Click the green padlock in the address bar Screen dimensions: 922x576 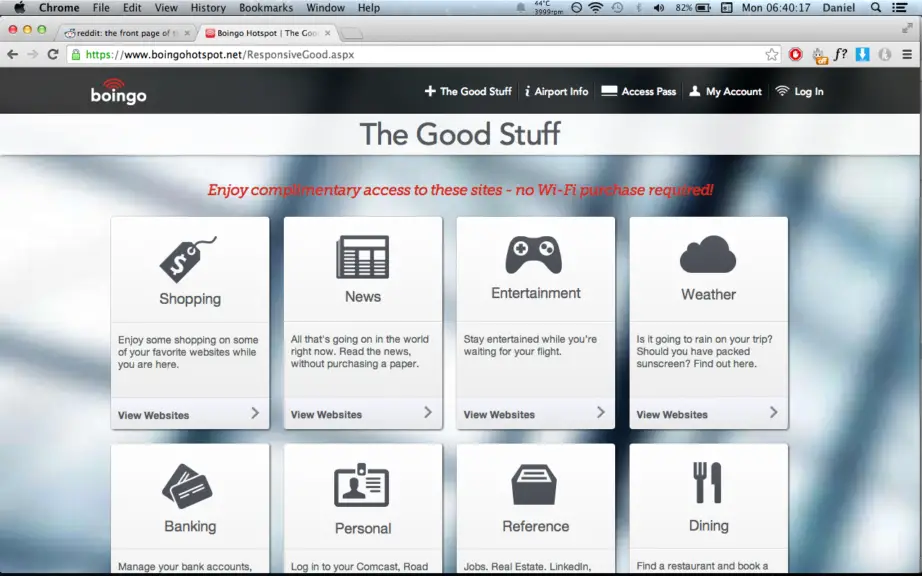(x=76, y=55)
